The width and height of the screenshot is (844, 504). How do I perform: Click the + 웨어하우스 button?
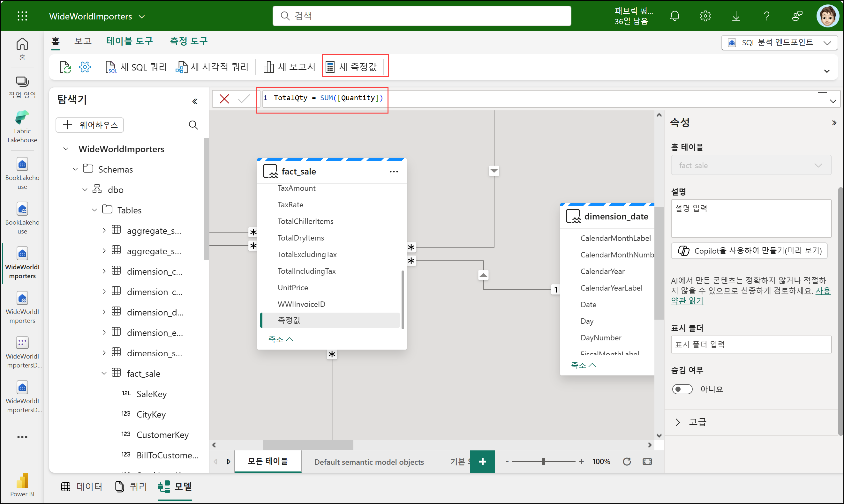90,125
